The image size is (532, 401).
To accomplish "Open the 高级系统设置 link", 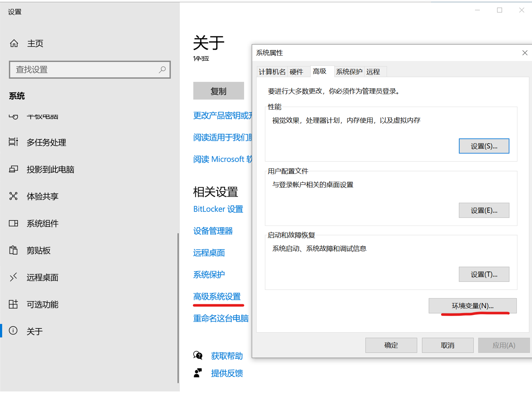I will tap(217, 297).
